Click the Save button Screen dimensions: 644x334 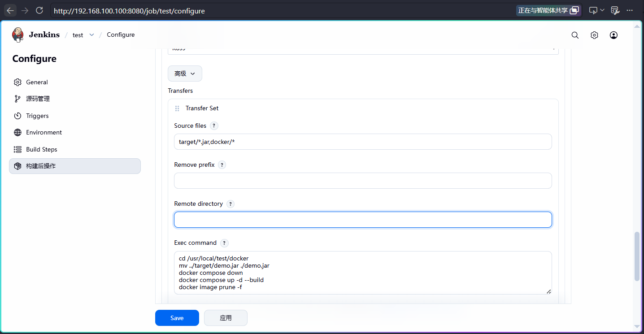177,318
